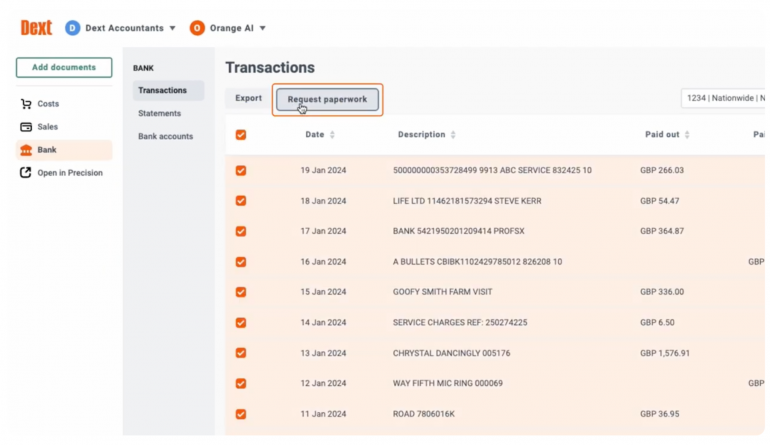
Task: Click the amount 'GBP 364.87'
Action: [x=661, y=231]
